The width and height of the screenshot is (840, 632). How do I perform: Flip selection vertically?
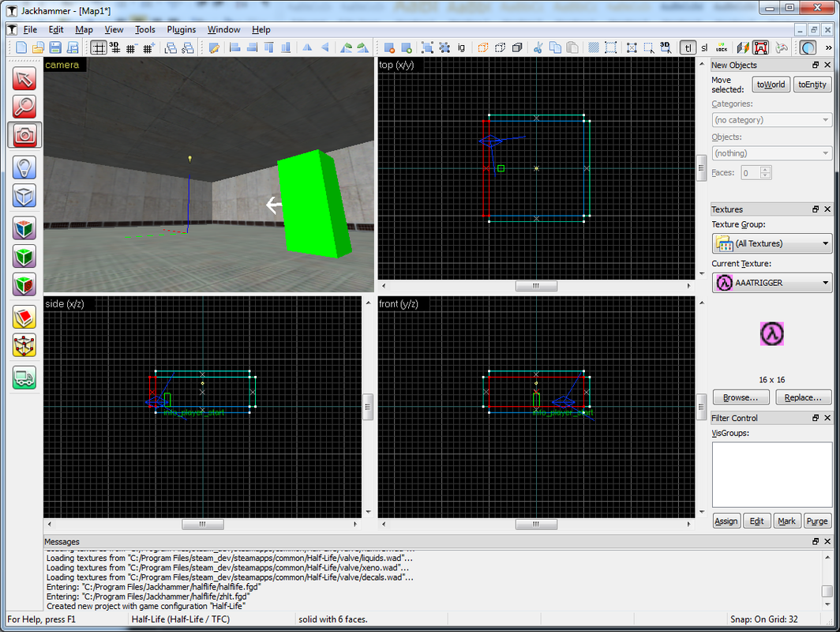324,47
